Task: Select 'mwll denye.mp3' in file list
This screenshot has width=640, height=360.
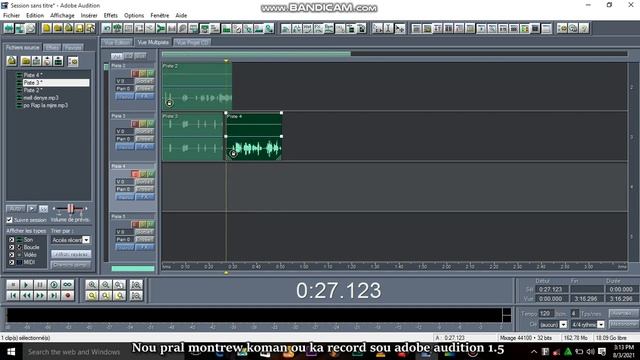Action: click(41, 98)
